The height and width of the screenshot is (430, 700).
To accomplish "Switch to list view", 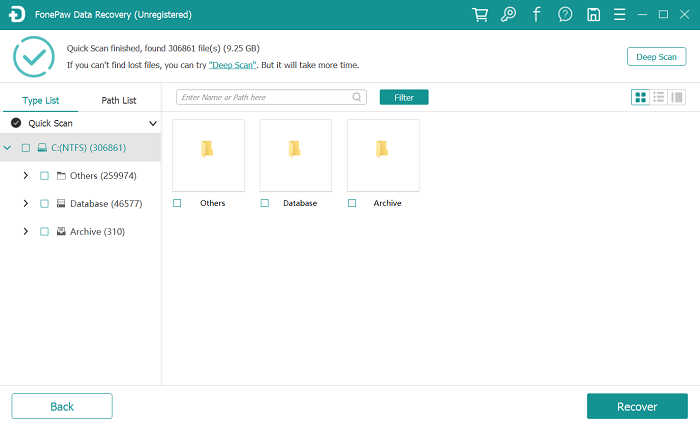I will (x=658, y=97).
